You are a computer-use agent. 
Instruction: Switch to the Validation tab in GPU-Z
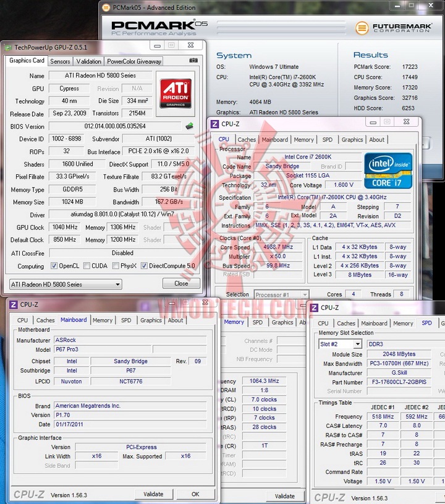(x=88, y=61)
